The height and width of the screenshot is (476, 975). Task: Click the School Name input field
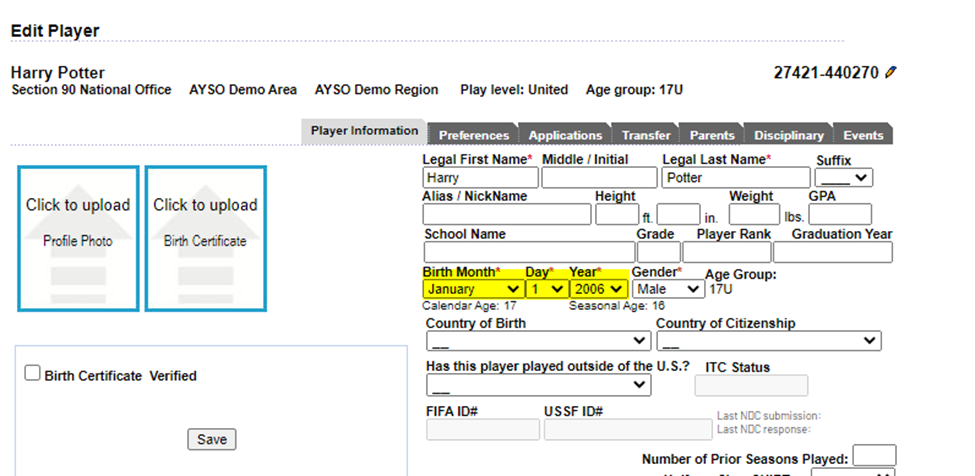pyautogui.click(x=528, y=252)
